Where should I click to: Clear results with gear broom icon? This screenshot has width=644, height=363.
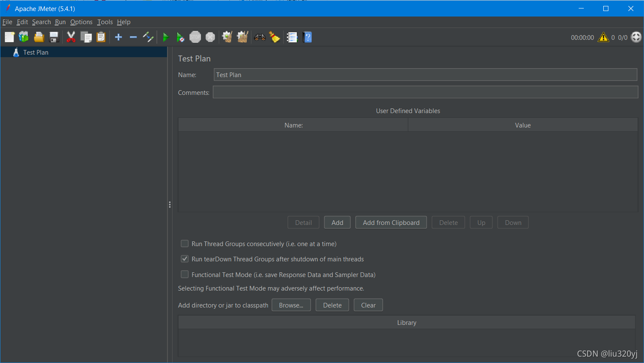coord(227,37)
